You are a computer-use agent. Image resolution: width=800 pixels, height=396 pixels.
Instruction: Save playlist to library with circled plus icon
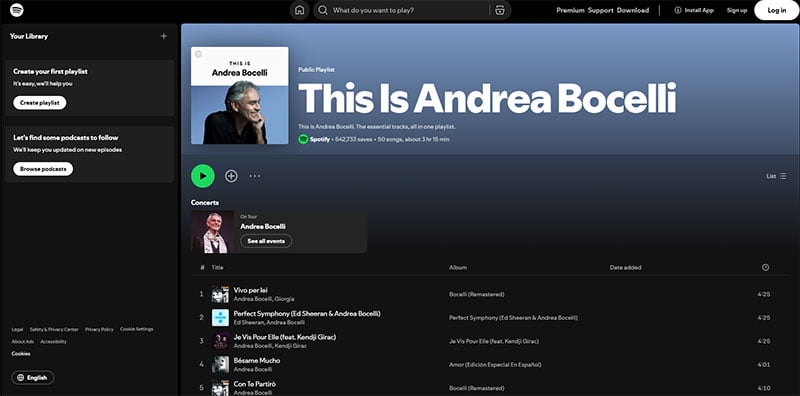pyautogui.click(x=231, y=176)
